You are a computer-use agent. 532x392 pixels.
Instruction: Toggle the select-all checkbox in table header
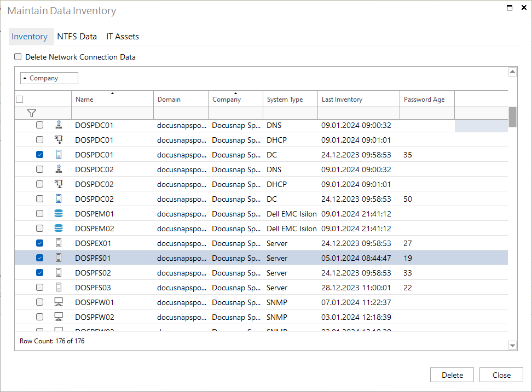tap(20, 100)
